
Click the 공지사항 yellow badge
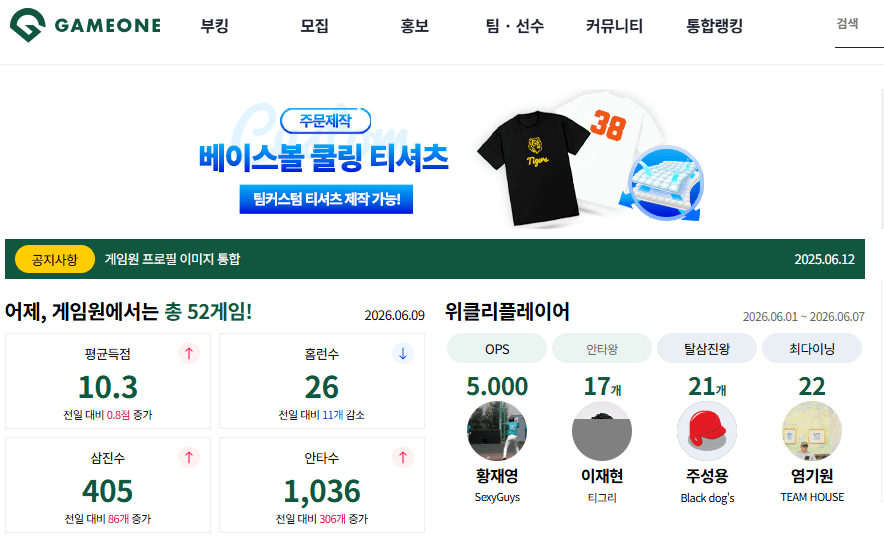pos(55,259)
